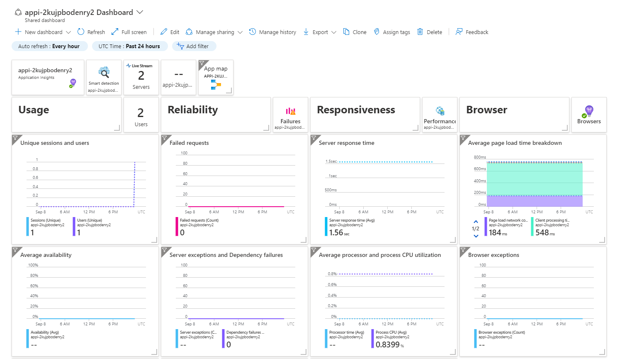This screenshot has width=644, height=359.
Task: Click filter icon on Server exceptions chart
Action: 164,250
